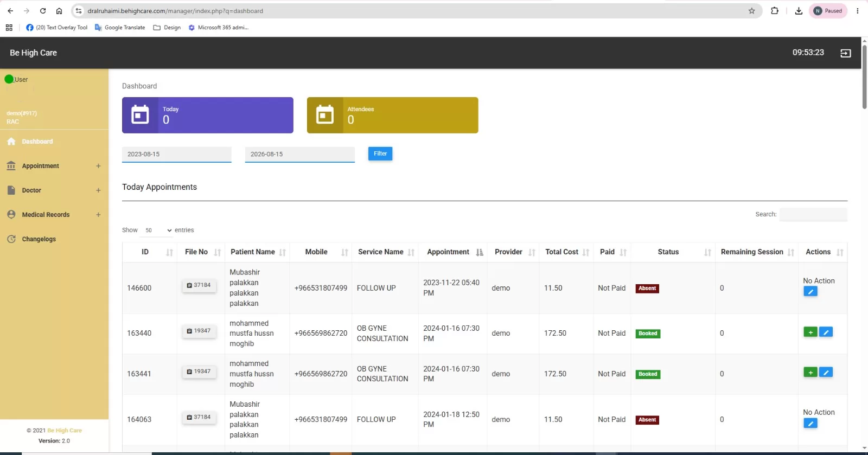868x455 pixels.
Task: Edit appointment 163441 with the blue pencil
Action: coord(826,373)
